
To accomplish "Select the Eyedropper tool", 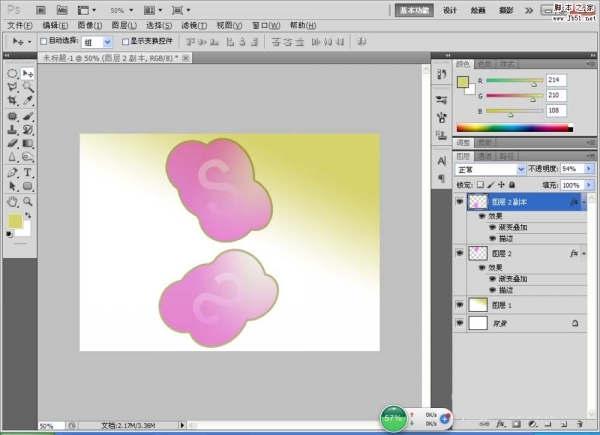I will [28, 102].
